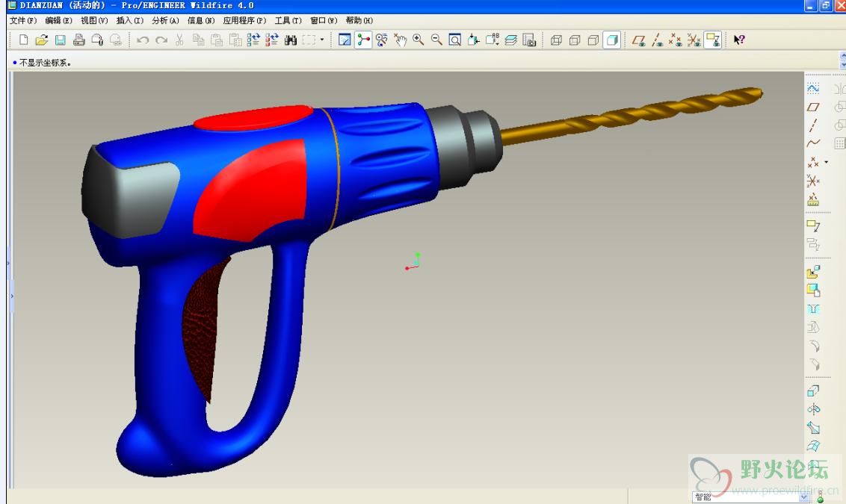Enable Shaded display mode
Image resolution: width=846 pixels, height=504 pixels.
pos(611,40)
